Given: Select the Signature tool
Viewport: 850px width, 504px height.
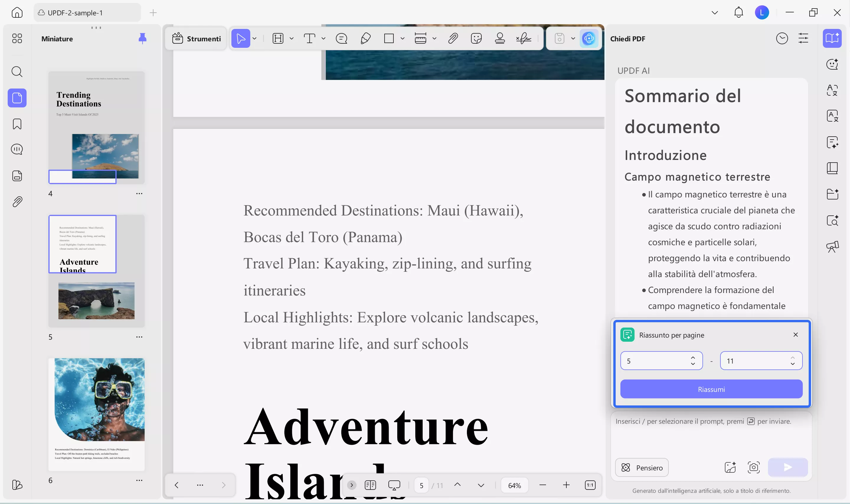Looking at the screenshot, I should coord(523,38).
